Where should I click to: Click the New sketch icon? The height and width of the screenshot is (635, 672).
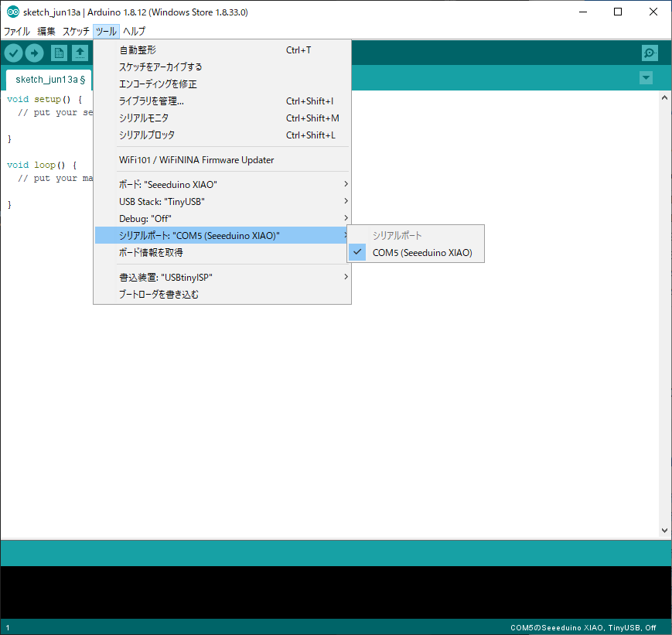tap(59, 53)
